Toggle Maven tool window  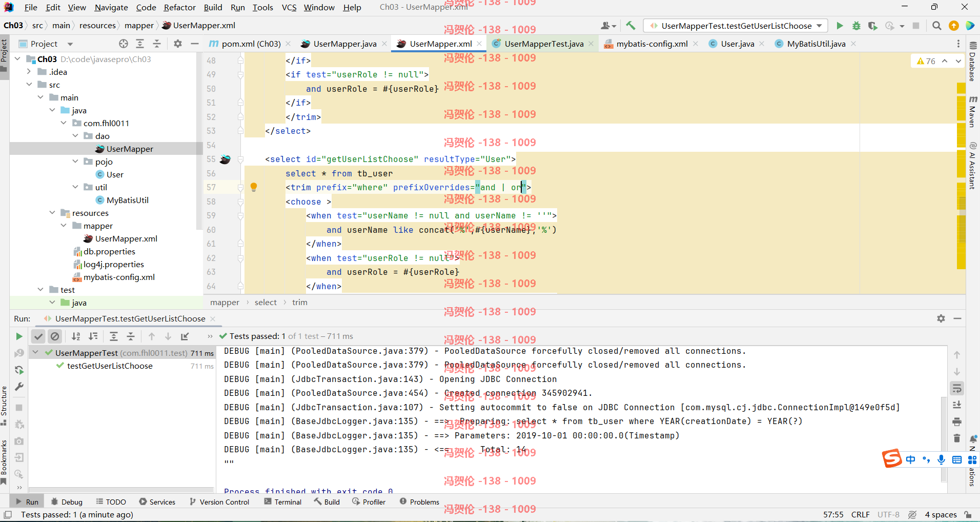[972, 111]
